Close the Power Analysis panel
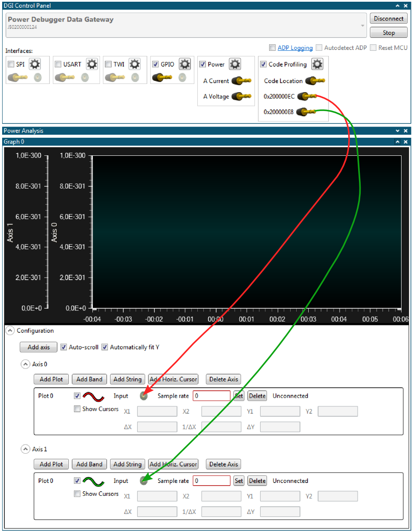Image resolution: width=414 pixels, height=532 pixels. click(405, 131)
